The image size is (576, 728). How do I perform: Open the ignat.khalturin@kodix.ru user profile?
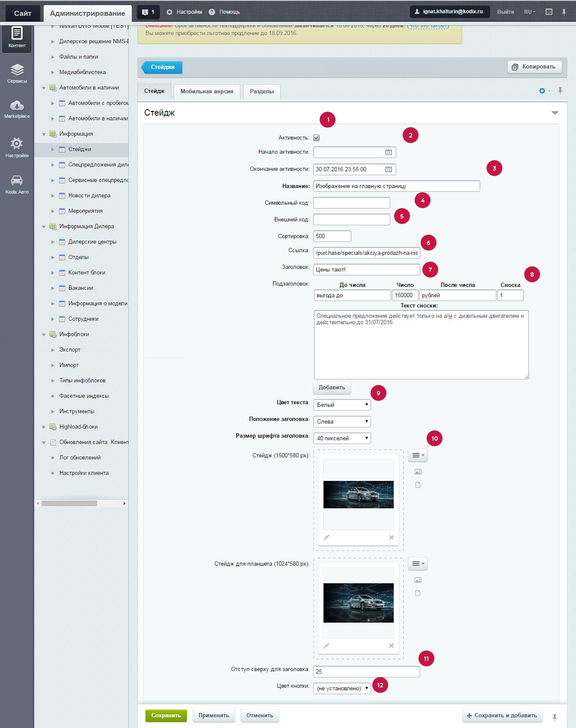[449, 12]
